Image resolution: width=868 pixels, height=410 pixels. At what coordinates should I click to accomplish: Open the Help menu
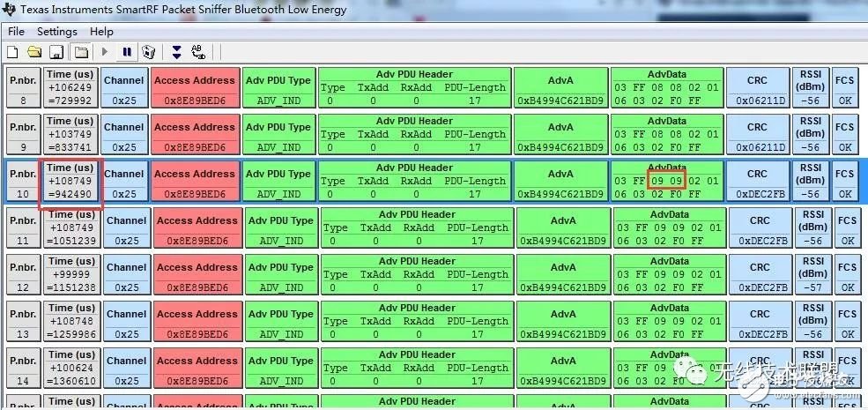(x=101, y=32)
